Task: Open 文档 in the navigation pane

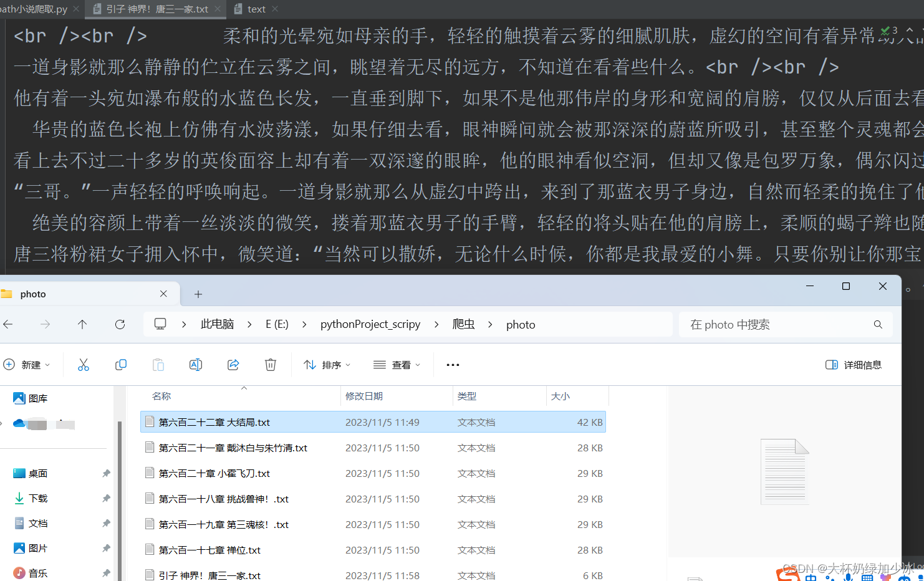Action: (31, 523)
